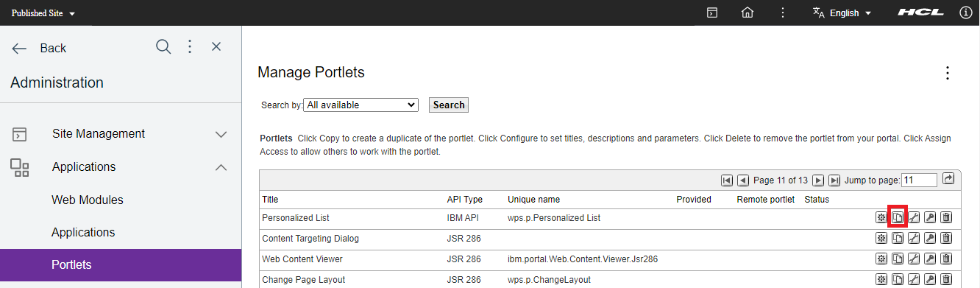980x288 pixels.
Task: Open the Published Site dropdown
Action: pos(43,13)
